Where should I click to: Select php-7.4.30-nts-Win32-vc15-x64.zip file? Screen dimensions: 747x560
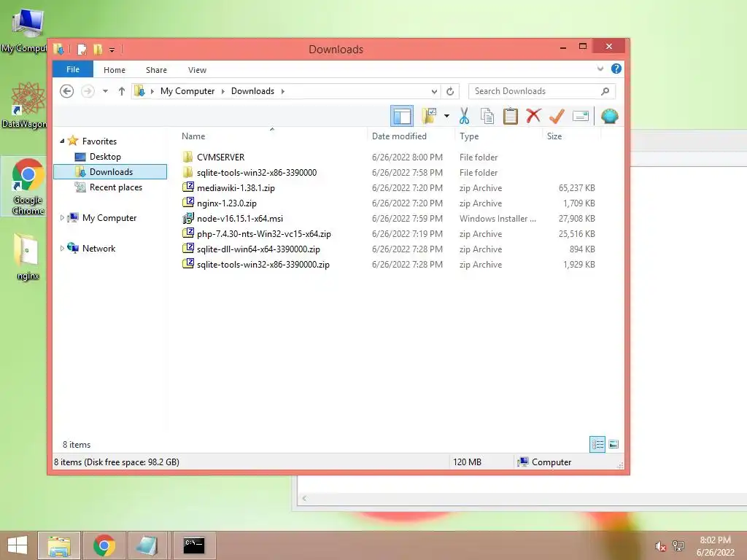coord(264,234)
